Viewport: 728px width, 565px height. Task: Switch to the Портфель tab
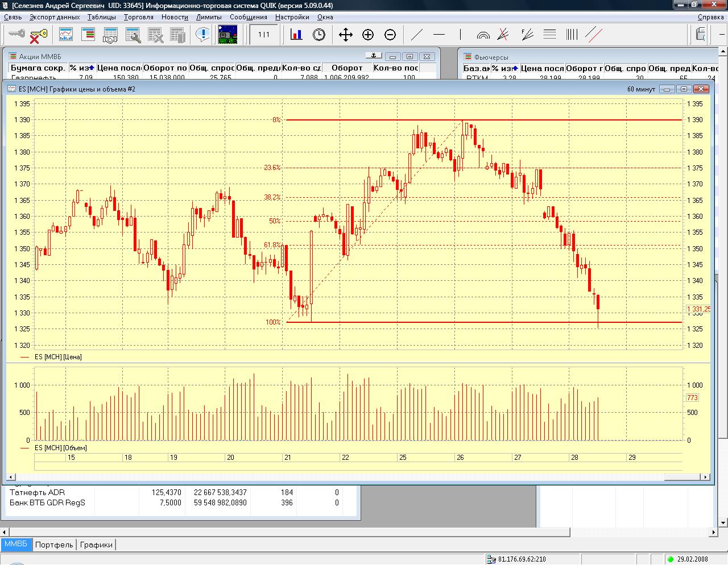pyautogui.click(x=54, y=545)
